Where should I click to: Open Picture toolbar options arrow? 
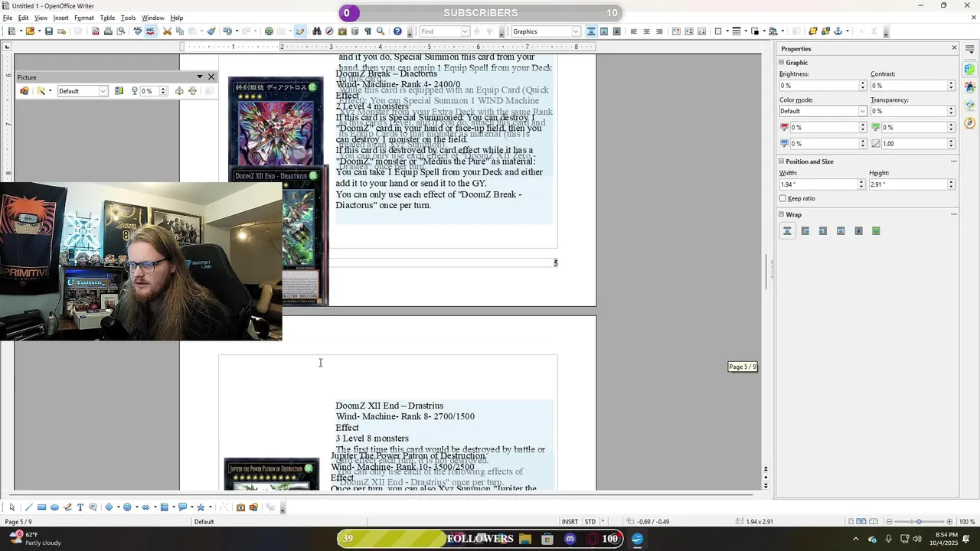(200, 77)
